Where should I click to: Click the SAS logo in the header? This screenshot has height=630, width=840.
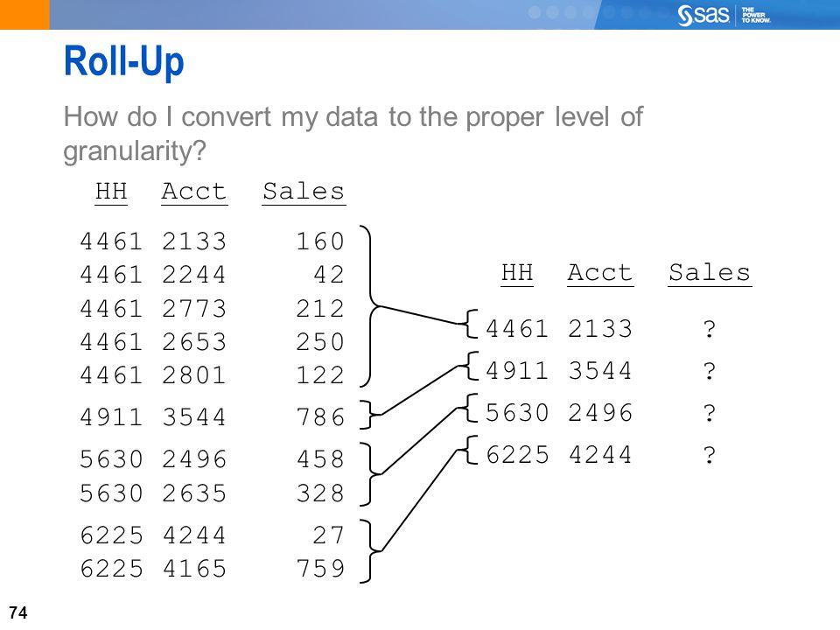703,15
